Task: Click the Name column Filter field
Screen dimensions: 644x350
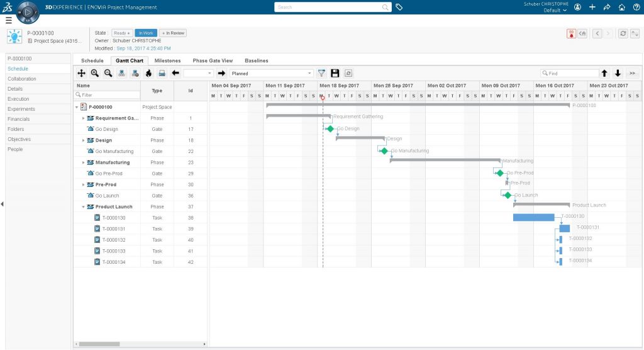Action: coord(108,95)
